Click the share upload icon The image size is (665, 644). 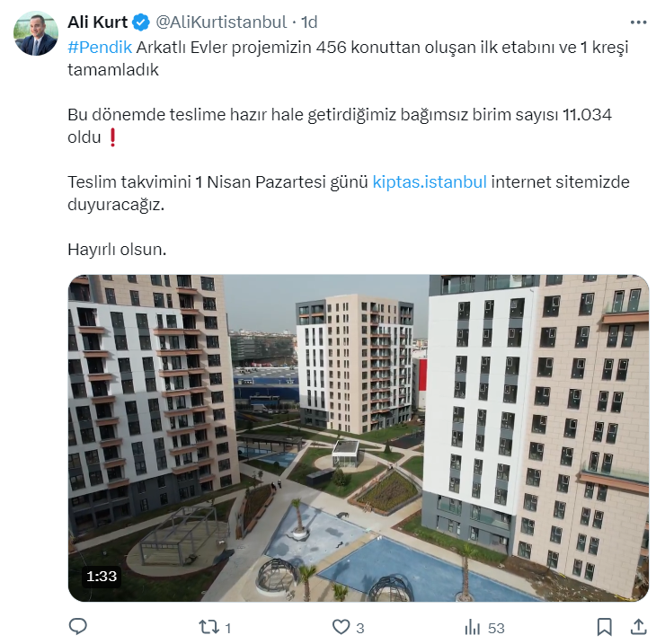(638, 627)
